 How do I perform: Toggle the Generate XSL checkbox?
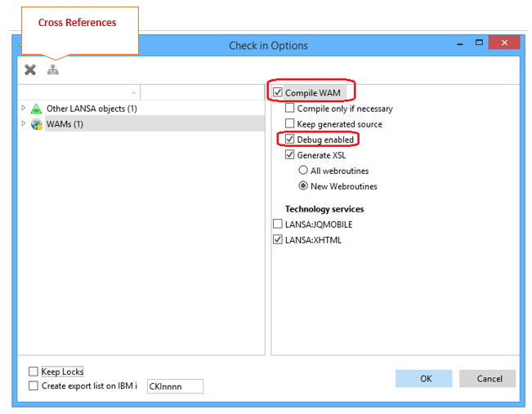click(289, 154)
